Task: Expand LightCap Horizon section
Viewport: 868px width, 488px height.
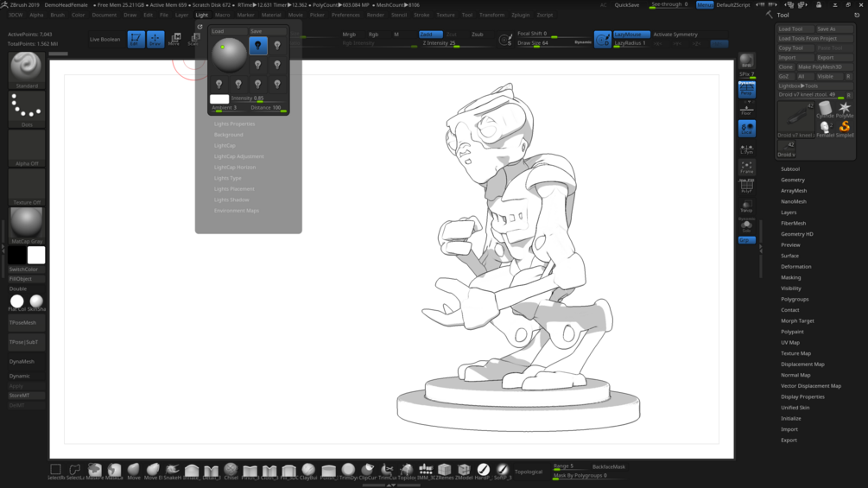Action: 235,167
